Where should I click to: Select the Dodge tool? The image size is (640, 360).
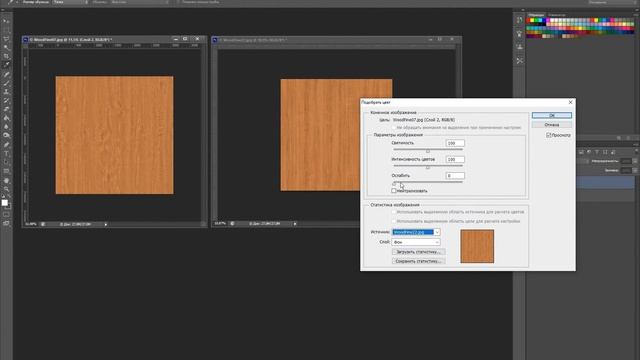click(x=6, y=136)
